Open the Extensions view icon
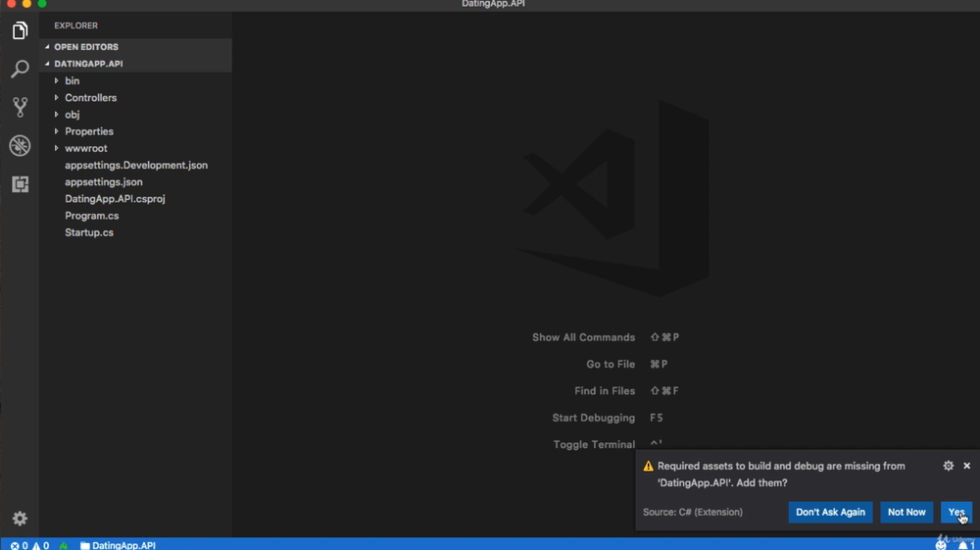The width and height of the screenshot is (980, 550). 20,183
